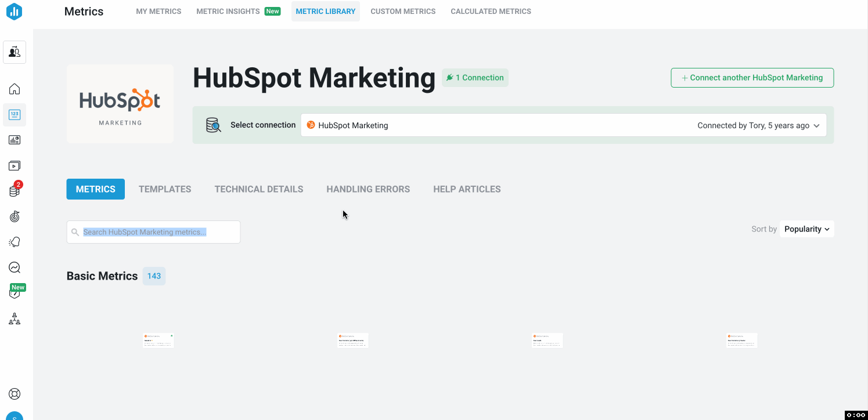Open the video tutorials icon in the sidebar
868x420 pixels.
pyautogui.click(x=14, y=165)
